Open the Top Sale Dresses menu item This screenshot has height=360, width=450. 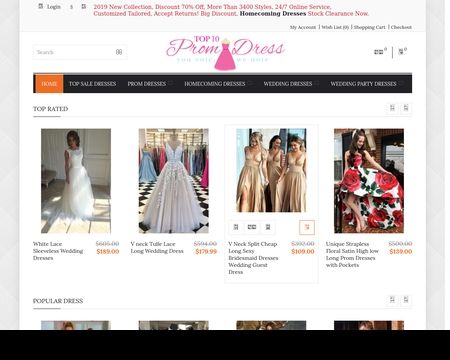[92, 84]
